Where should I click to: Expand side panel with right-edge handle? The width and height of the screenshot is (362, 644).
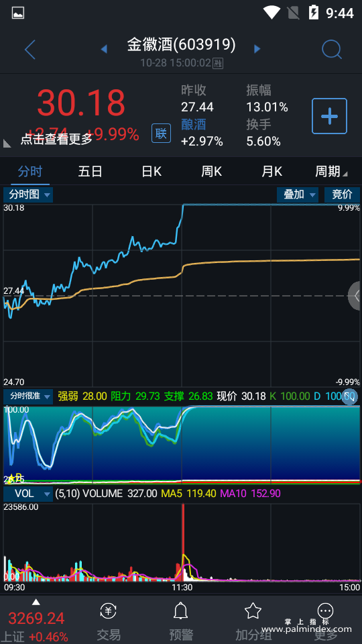pyautogui.click(x=355, y=296)
